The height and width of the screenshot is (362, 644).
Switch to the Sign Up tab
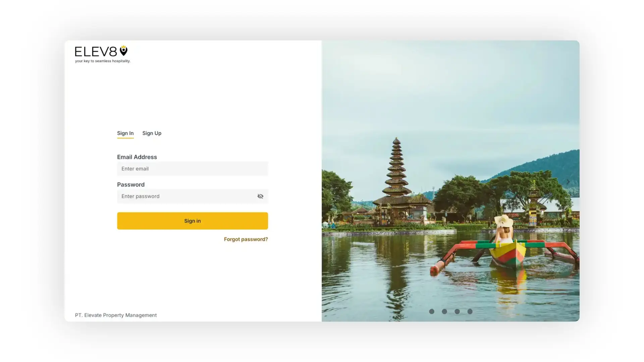(x=152, y=133)
